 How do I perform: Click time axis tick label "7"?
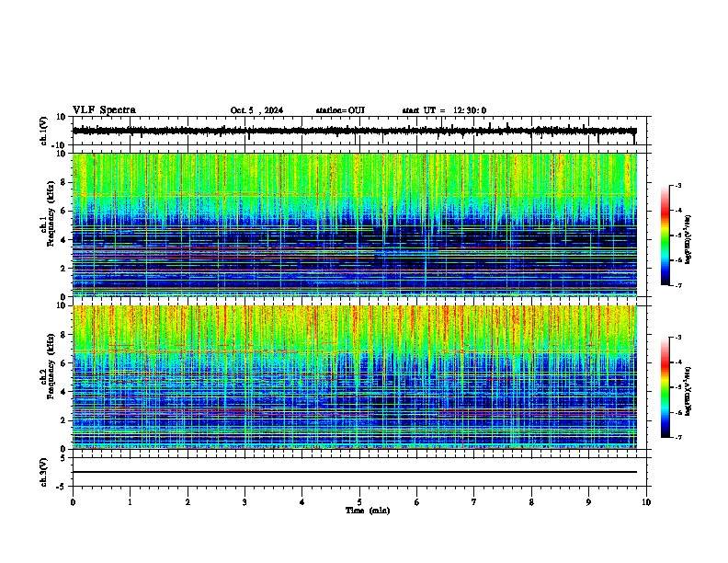(x=474, y=502)
